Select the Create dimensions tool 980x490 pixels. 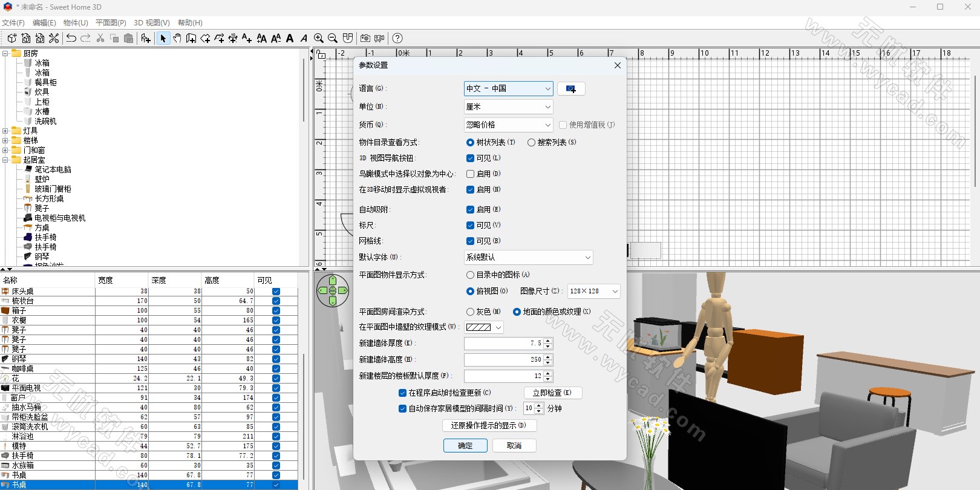point(233,38)
